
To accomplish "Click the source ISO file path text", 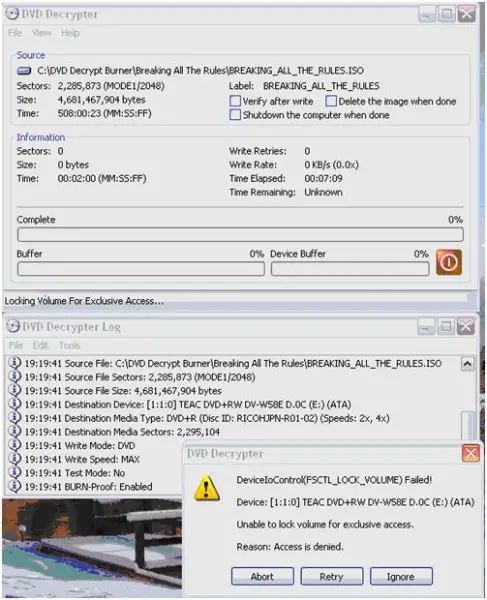I will tap(200, 71).
